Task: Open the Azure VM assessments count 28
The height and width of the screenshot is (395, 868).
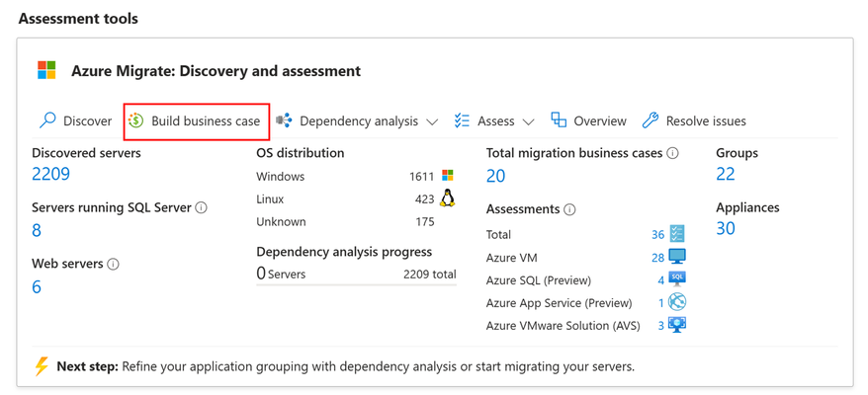Action: point(657,258)
